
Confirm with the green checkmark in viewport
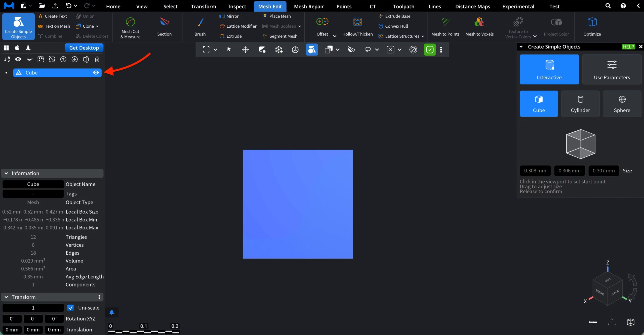tap(430, 50)
